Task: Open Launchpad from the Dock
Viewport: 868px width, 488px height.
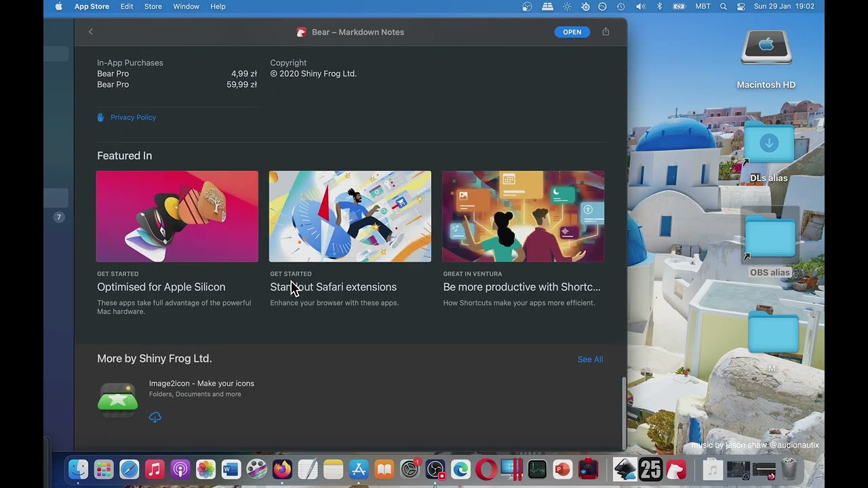Action: tap(104, 469)
